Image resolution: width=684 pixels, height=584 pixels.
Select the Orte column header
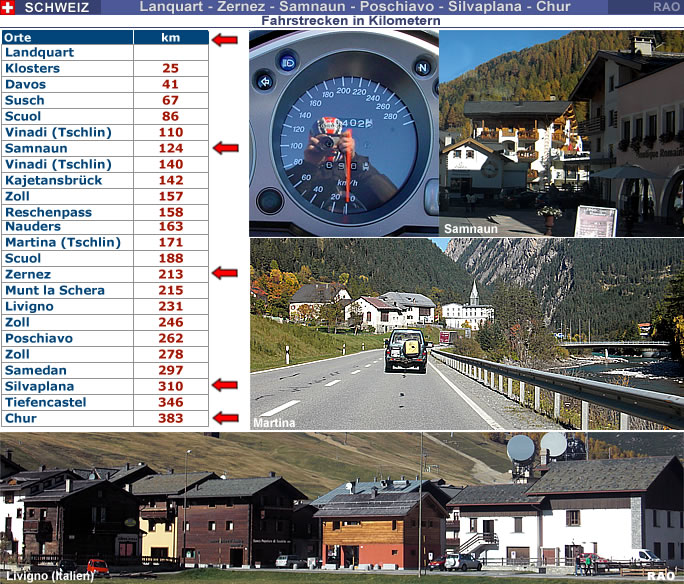pos(68,38)
